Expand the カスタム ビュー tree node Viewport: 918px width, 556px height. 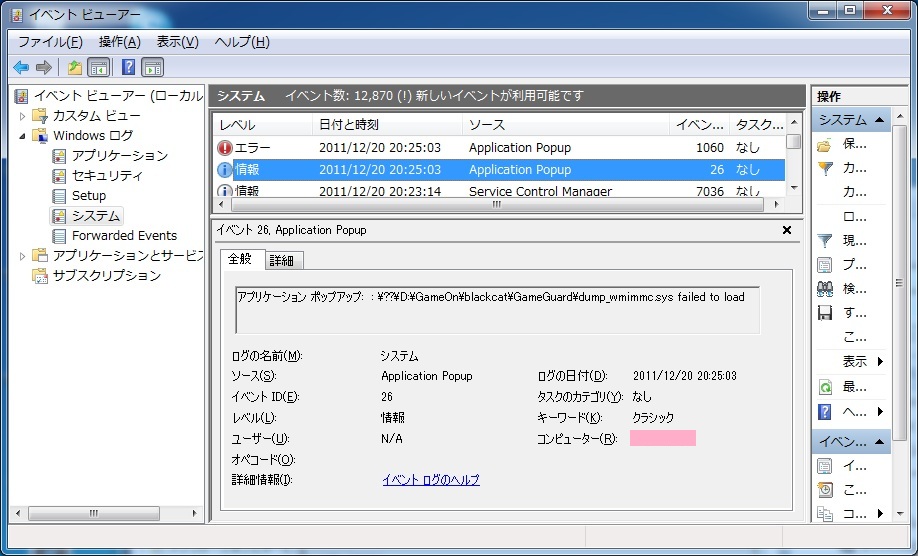point(23,116)
